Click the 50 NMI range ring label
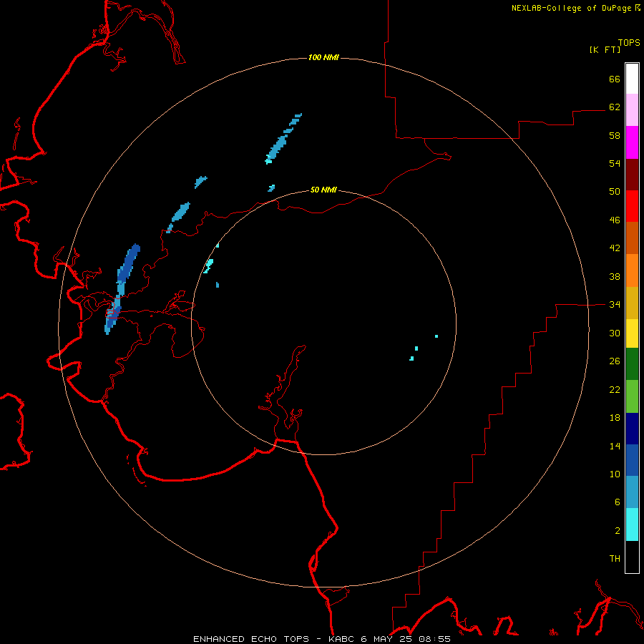Viewport: 644px width, 644px height. pyautogui.click(x=323, y=190)
